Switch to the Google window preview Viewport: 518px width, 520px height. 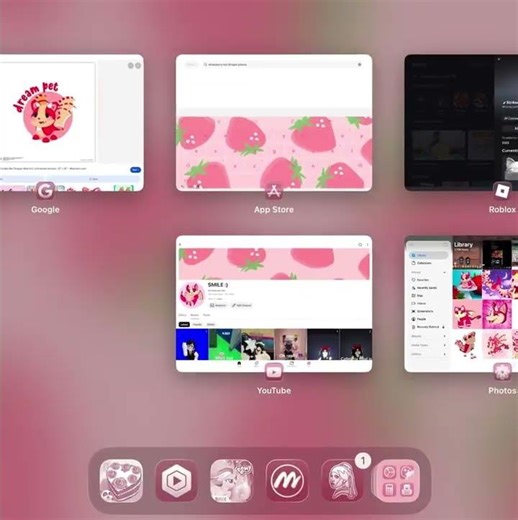coord(72,123)
